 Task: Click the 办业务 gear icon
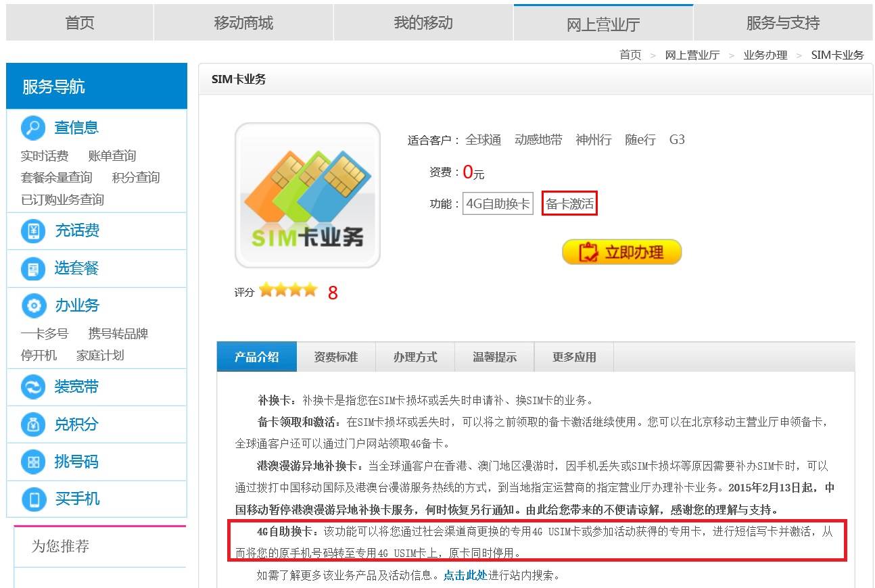(x=33, y=305)
